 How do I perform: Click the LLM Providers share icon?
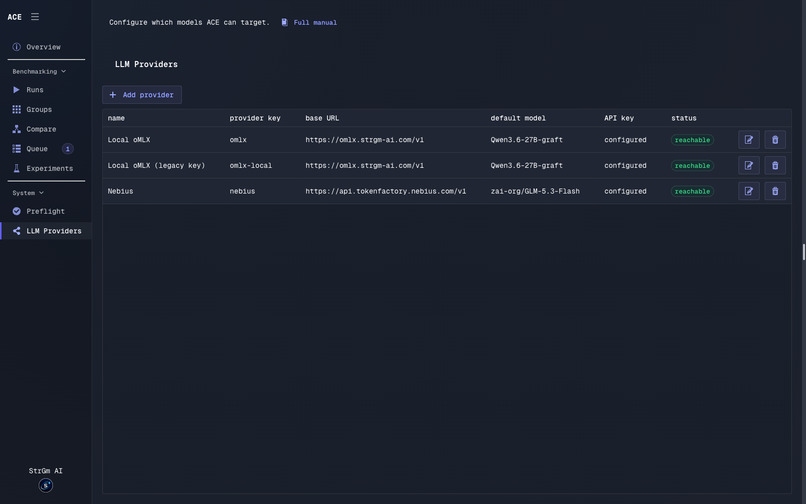[16, 231]
